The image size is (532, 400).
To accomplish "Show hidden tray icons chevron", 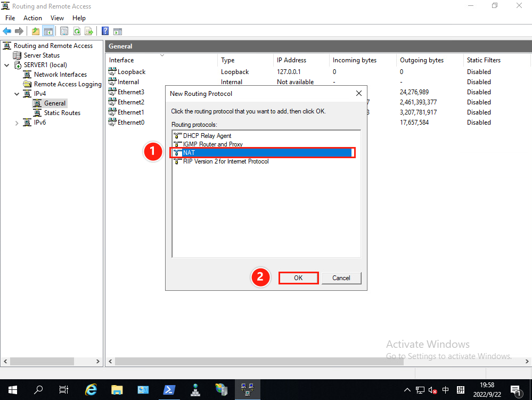I will (x=407, y=390).
